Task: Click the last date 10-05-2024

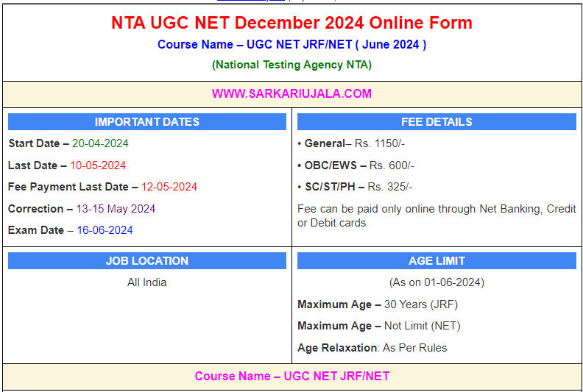Action: tap(98, 165)
